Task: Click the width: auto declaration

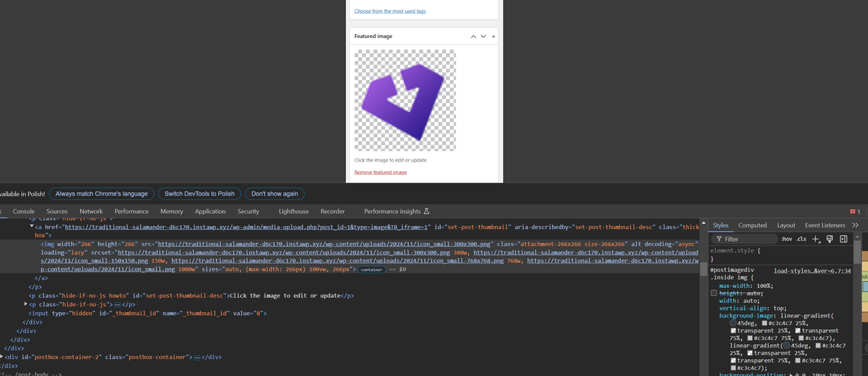Action: 738,301
